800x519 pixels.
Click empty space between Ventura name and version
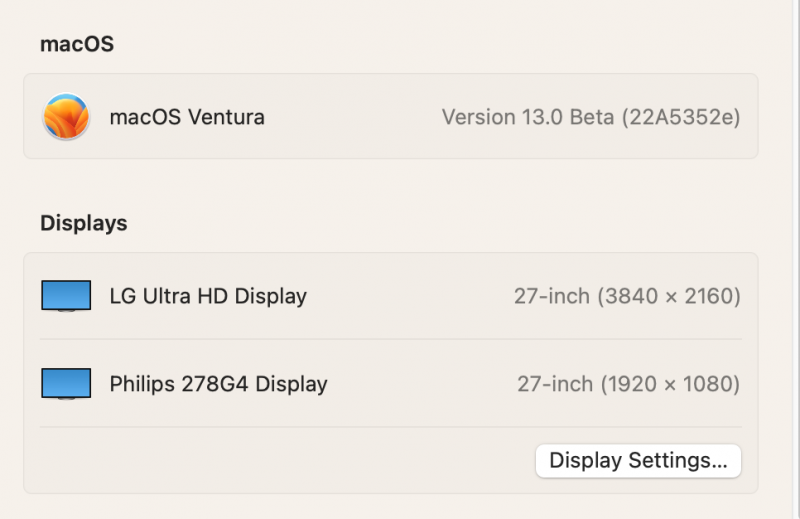click(x=350, y=117)
